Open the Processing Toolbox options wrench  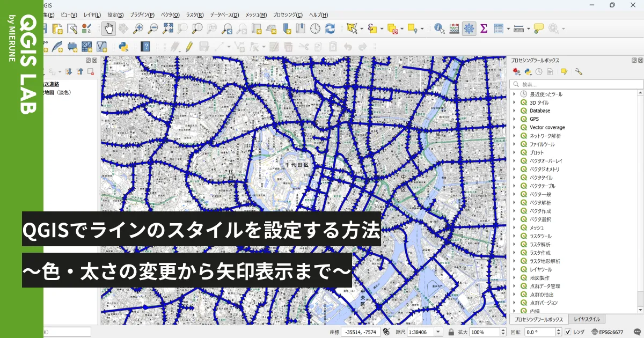coord(579,71)
